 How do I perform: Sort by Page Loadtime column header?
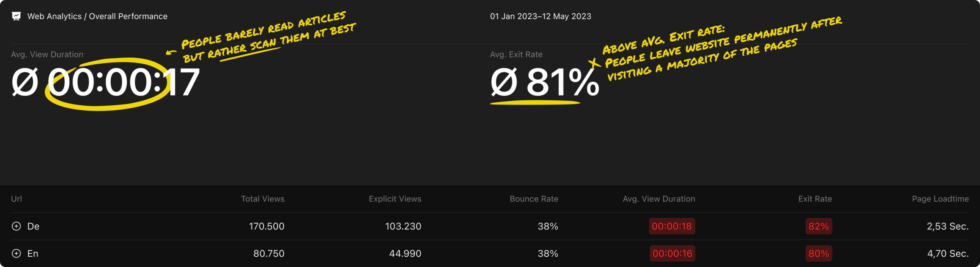940,199
